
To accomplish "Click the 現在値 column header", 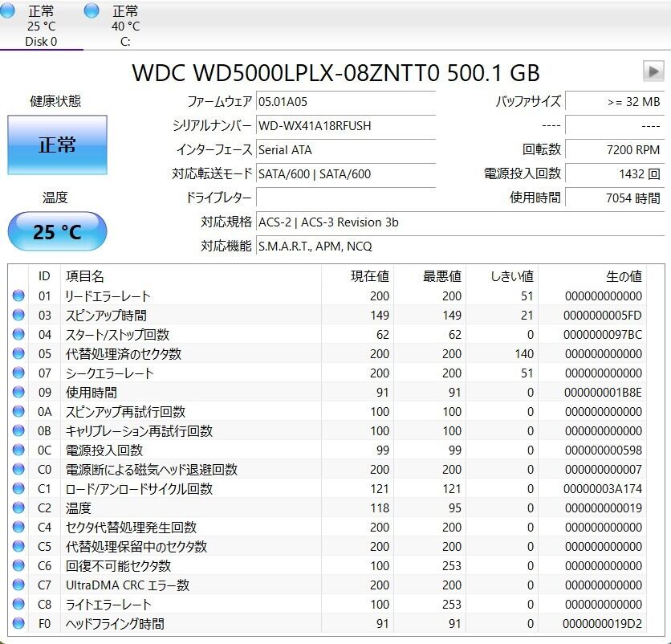I will 369,276.
